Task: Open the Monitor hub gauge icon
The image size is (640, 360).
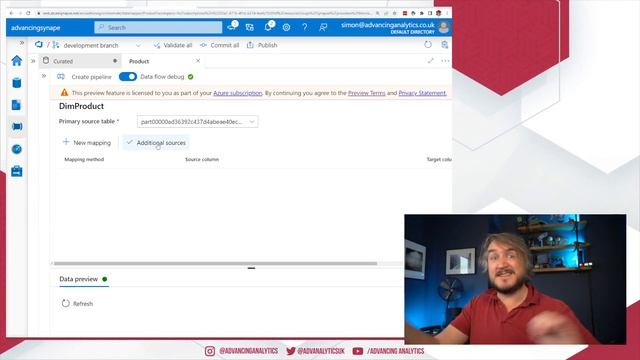Action: (x=17, y=149)
